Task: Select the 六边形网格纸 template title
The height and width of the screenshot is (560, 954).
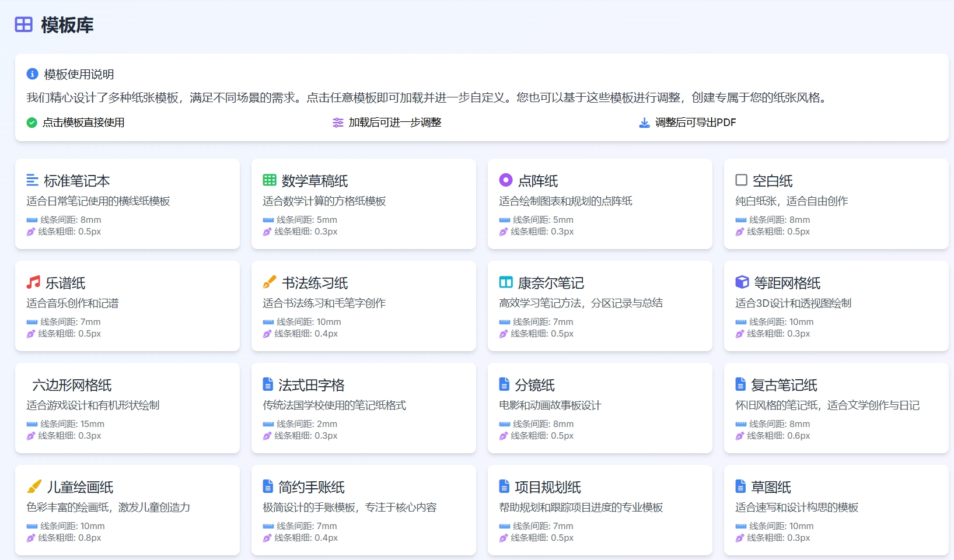Action: tap(72, 385)
